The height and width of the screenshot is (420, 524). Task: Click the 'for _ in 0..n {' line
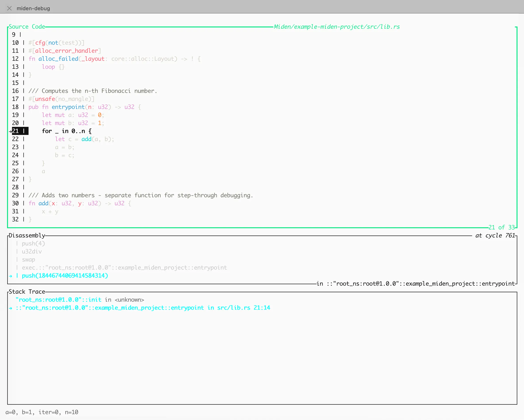pos(67,131)
